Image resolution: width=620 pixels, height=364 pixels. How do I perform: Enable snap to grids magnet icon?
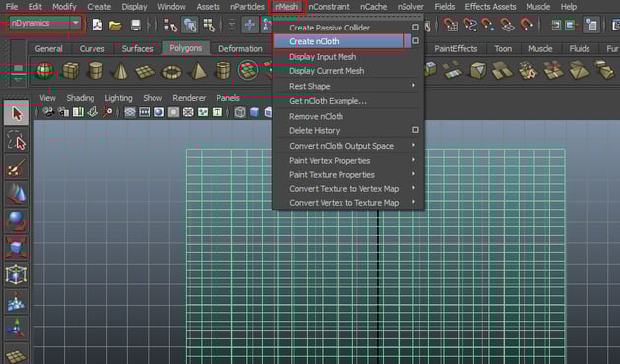[450, 25]
